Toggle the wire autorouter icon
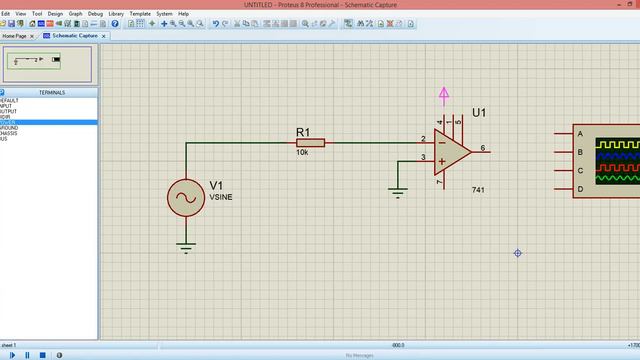640x360 pixels. [348, 24]
